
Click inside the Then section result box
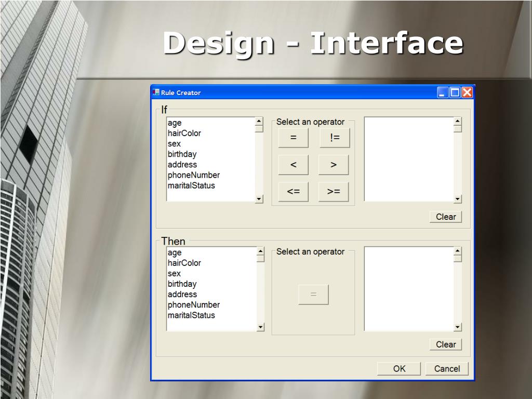409,289
